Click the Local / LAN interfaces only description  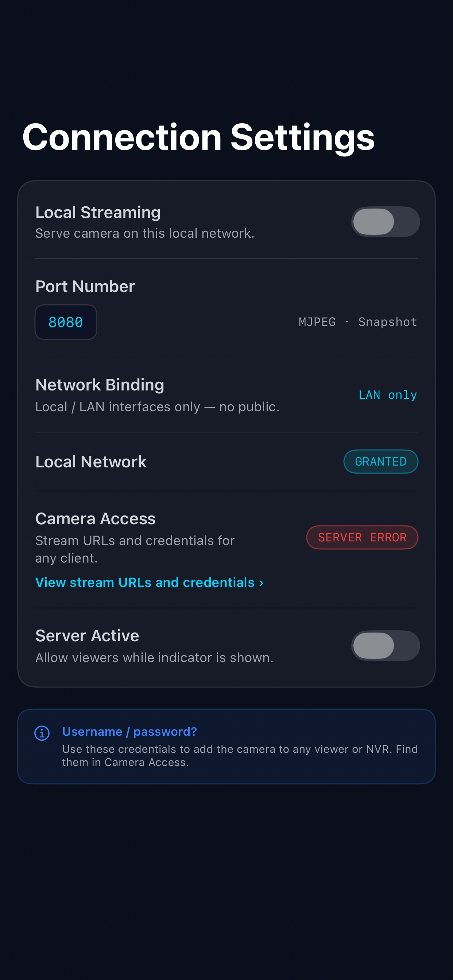click(x=157, y=407)
